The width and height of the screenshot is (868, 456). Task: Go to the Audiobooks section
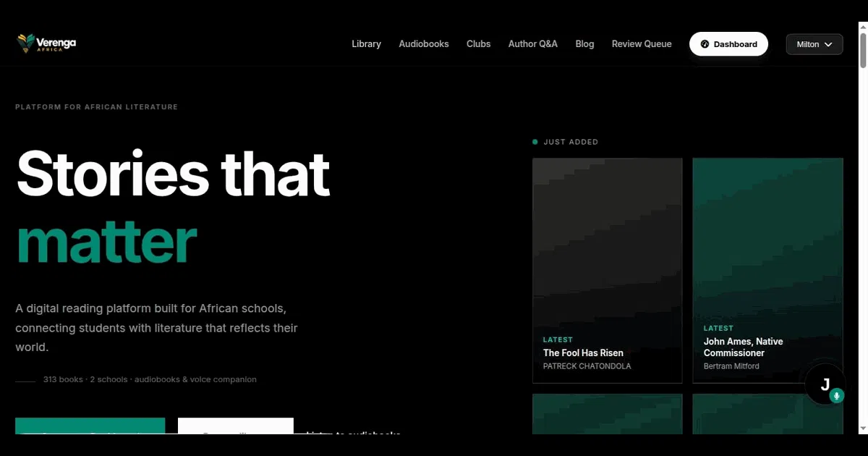pos(424,44)
